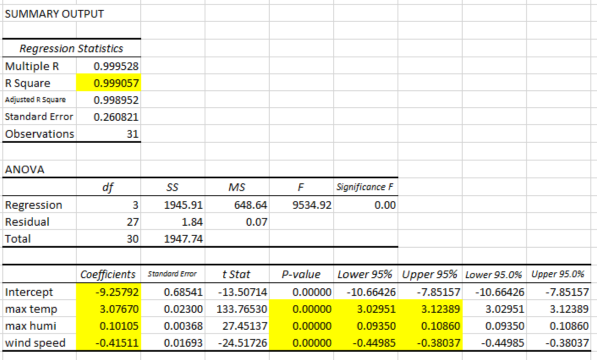Click the Residual df value 27
The image size is (597, 360).
pyautogui.click(x=132, y=222)
